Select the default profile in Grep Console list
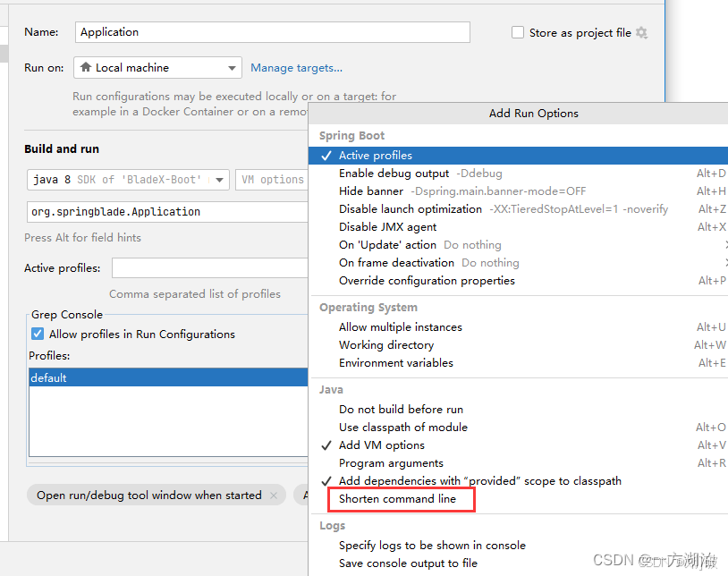This screenshot has height=576, width=728. click(168, 377)
